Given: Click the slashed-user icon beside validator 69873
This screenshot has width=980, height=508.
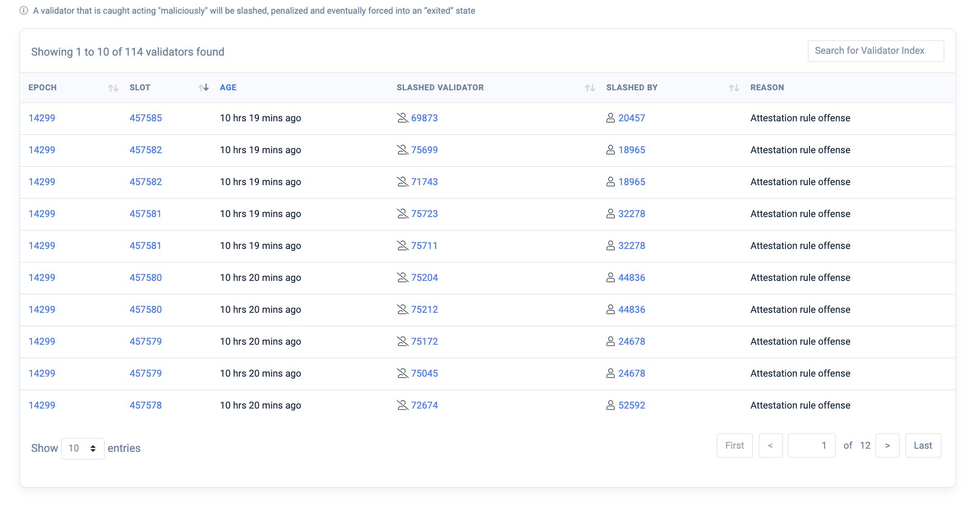Looking at the screenshot, I should pyautogui.click(x=402, y=118).
